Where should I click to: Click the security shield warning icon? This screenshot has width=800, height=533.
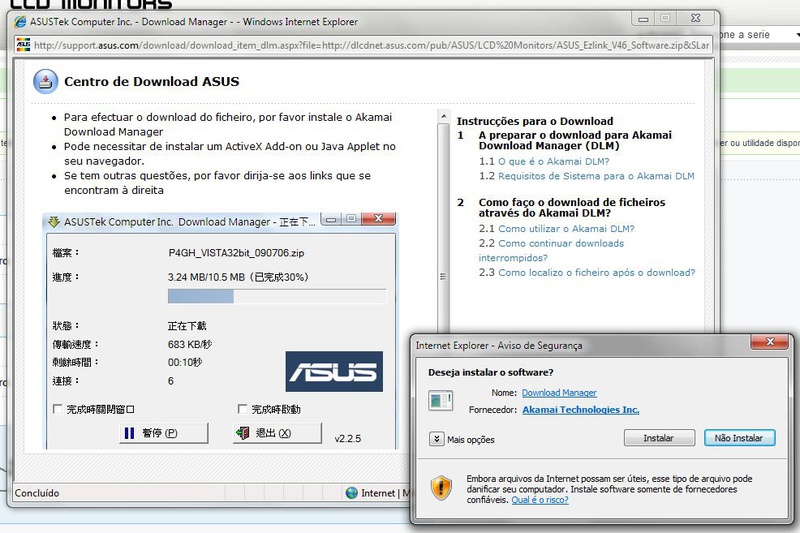(x=441, y=488)
